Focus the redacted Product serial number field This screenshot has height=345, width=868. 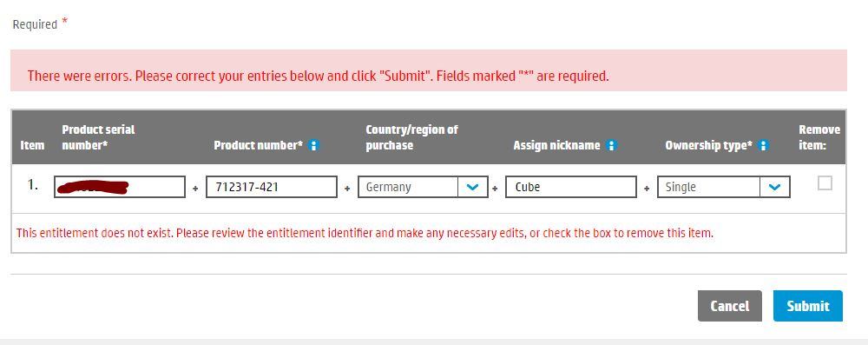pyautogui.click(x=120, y=187)
